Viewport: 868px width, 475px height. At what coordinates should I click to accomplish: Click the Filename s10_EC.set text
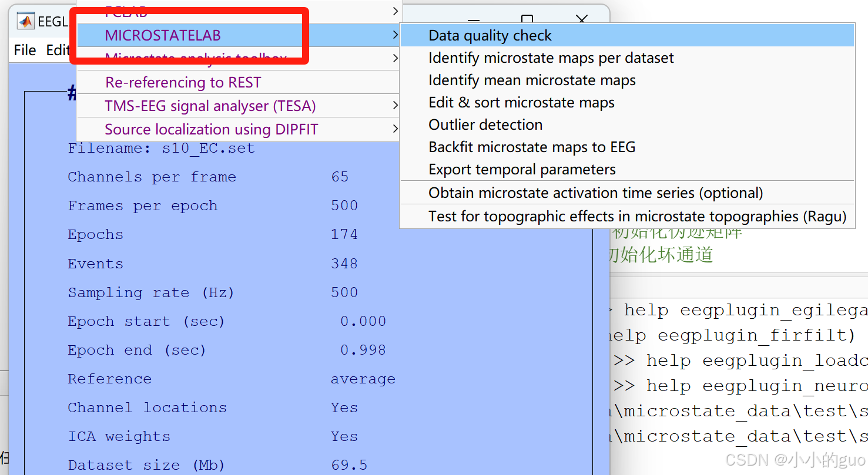click(x=161, y=148)
